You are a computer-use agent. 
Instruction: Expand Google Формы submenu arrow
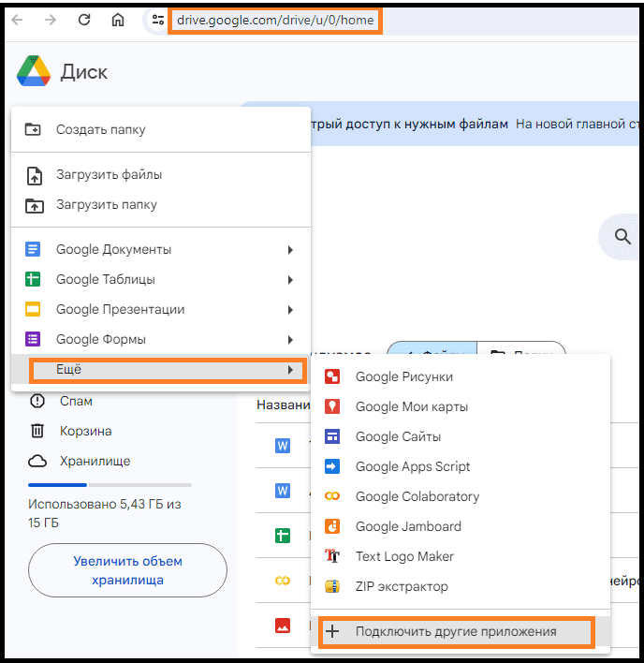coord(290,340)
